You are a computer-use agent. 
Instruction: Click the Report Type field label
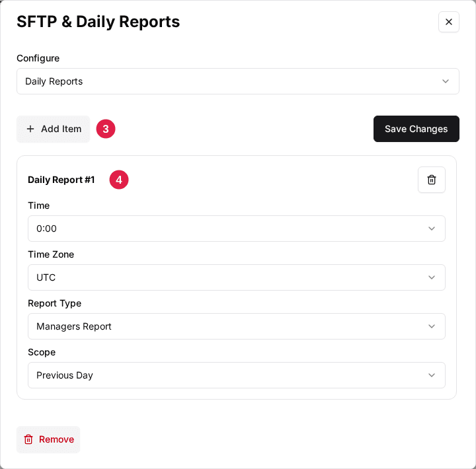tap(55, 303)
